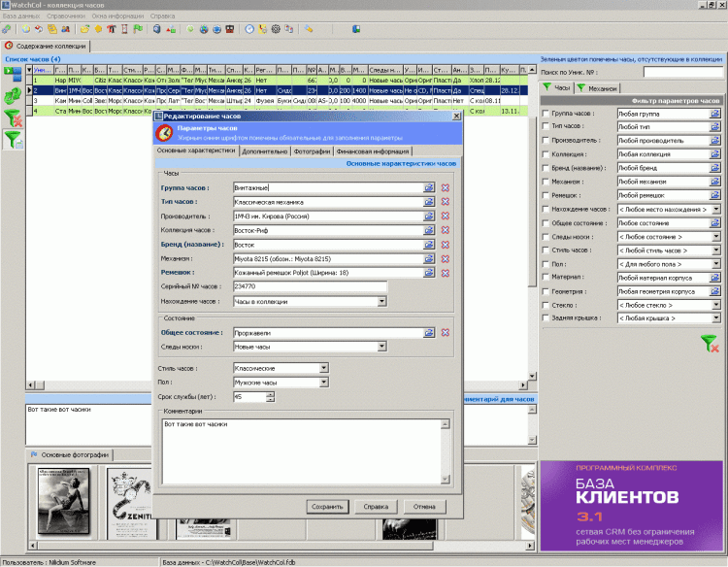Clear the Тип часов field with the X icon
The height and width of the screenshot is (567, 728).
pyautogui.click(x=446, y=202)
